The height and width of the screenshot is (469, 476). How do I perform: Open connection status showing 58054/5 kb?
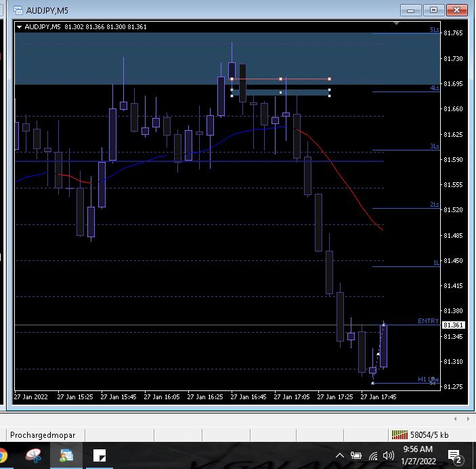coord(420,435)
